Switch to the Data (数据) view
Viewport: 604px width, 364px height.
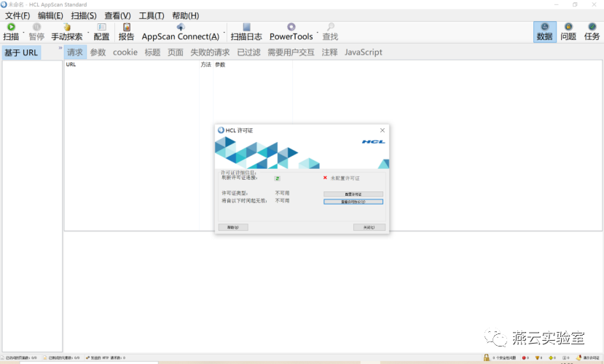pyautogui.click(x=545, y=31)
